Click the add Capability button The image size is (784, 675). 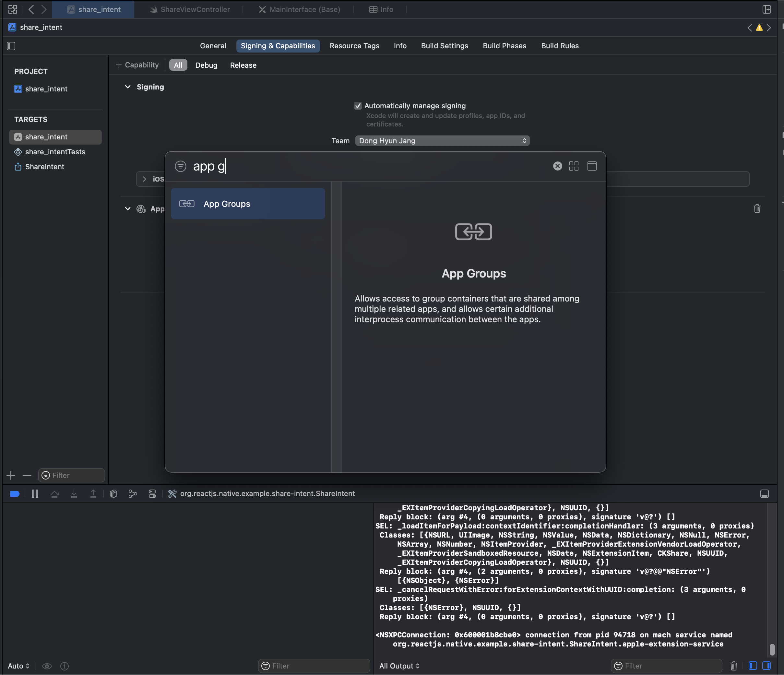pos(137,65)
